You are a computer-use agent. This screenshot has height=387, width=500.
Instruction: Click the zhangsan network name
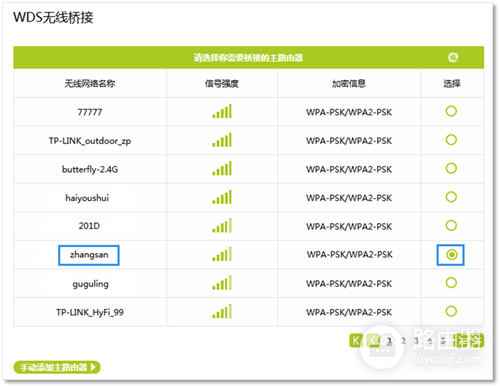pyautogui.click(x=89, y=255)
